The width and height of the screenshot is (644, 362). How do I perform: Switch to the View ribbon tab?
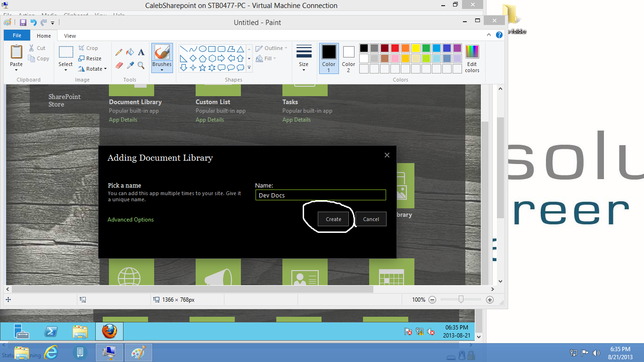(70, 36)
